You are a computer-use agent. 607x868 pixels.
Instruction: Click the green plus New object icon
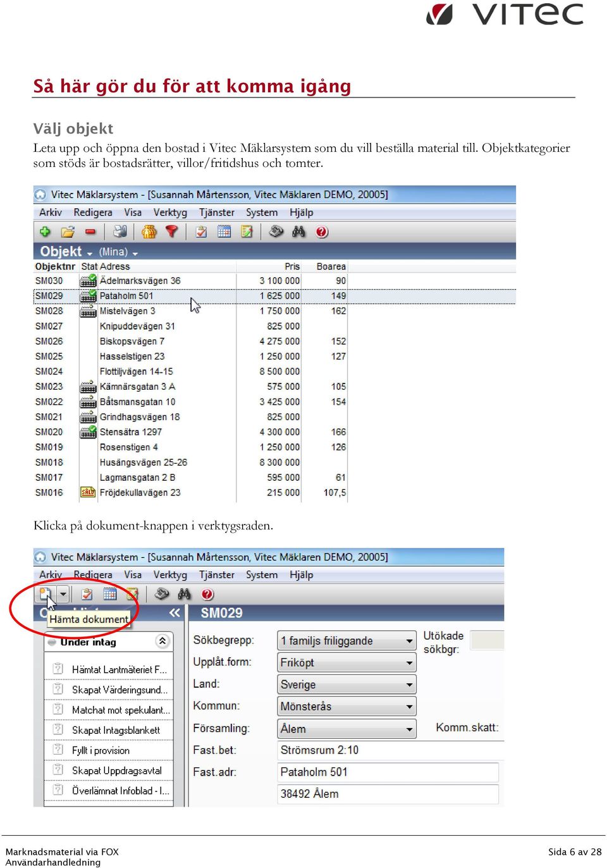click(45, 232)
